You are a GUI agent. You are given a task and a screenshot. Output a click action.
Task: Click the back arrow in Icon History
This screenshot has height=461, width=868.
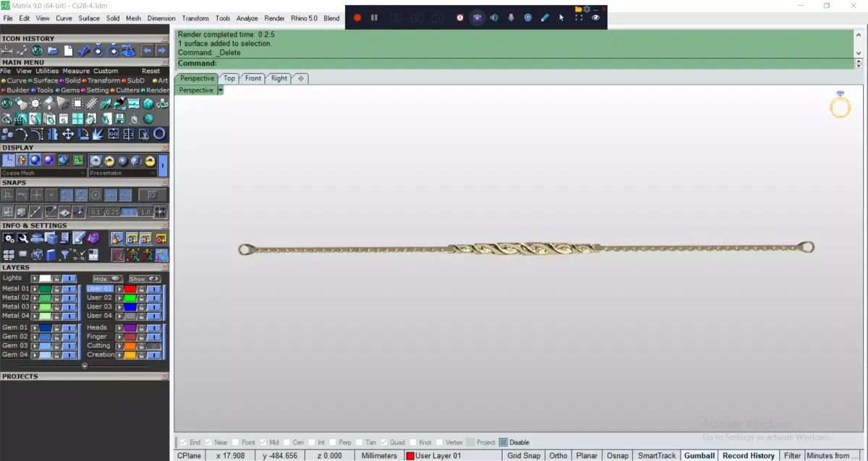(x=147, y=51)
